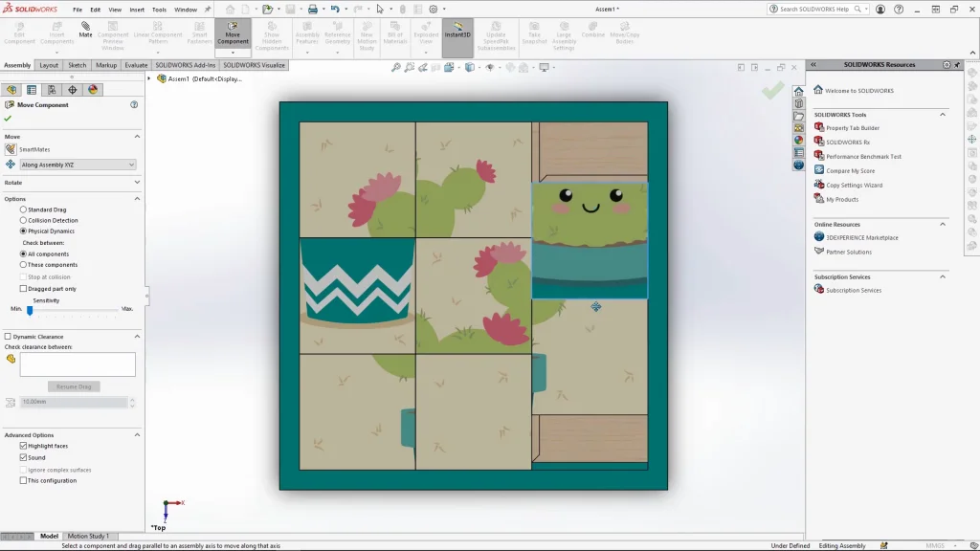The height and width of the screenshot is (551, 980).
Task: Open the Insert menu
Action: coord(137,10)
